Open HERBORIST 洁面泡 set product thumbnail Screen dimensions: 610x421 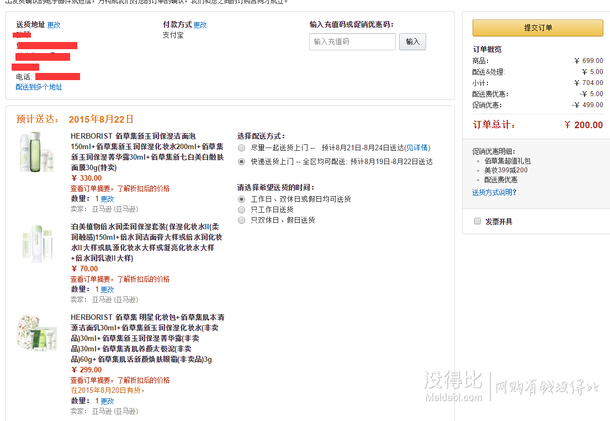point(36,152)
